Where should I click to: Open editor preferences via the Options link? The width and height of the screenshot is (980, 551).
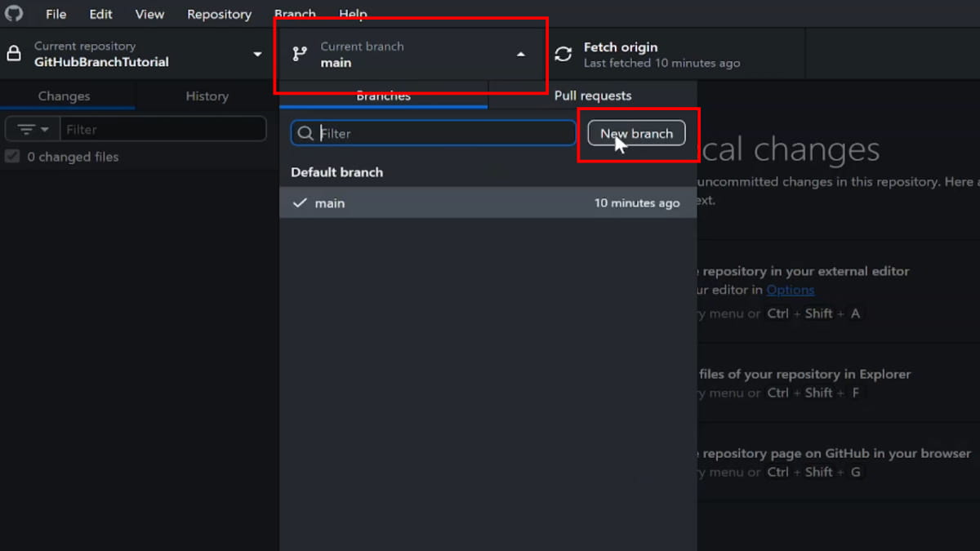tap(790, 289)
